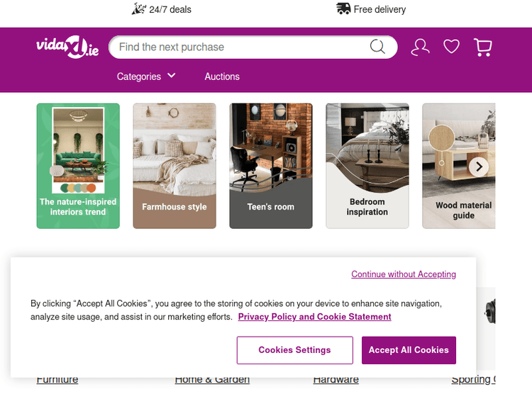532x399 pixels.
Task: Click the 24/7 deals icon
Action: click(x=138, y=9)
